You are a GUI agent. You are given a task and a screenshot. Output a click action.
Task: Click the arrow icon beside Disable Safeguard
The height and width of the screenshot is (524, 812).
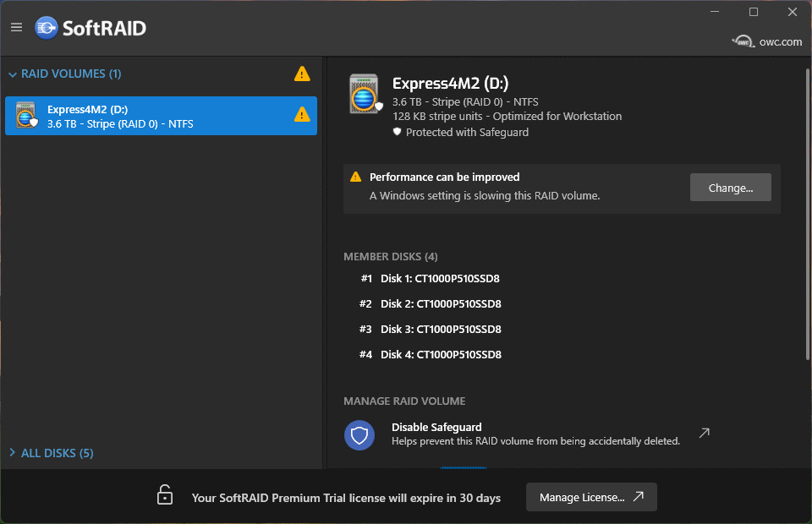[705, 433]
